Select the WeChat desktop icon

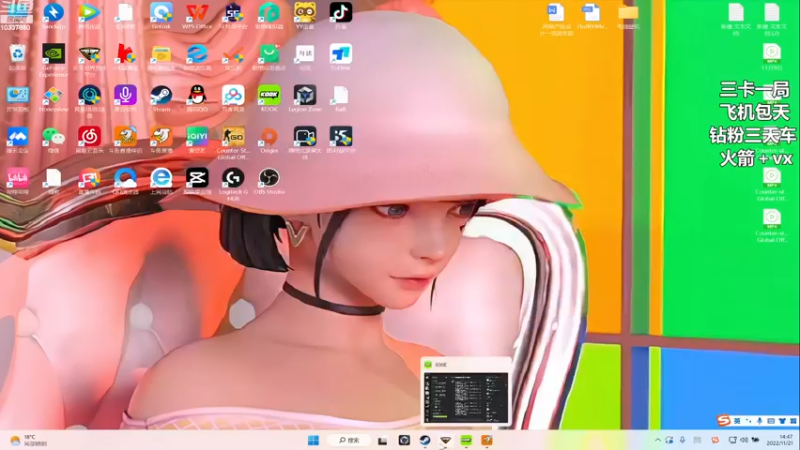point(54,140)
